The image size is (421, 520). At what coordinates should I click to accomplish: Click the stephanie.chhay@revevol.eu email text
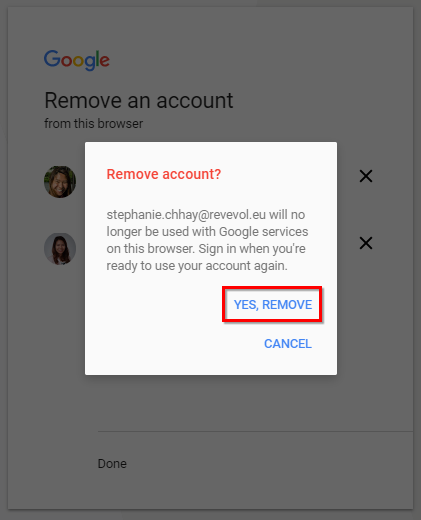[x=186, y=215]
